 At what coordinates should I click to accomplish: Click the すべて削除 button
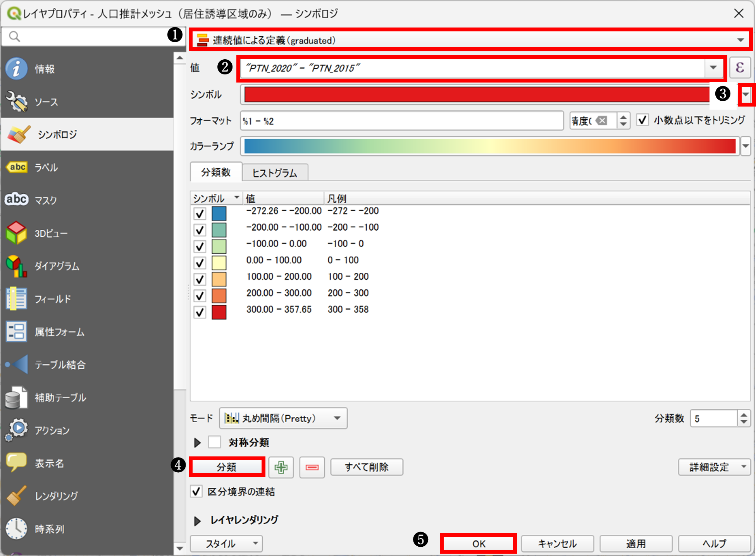(366, 467)
